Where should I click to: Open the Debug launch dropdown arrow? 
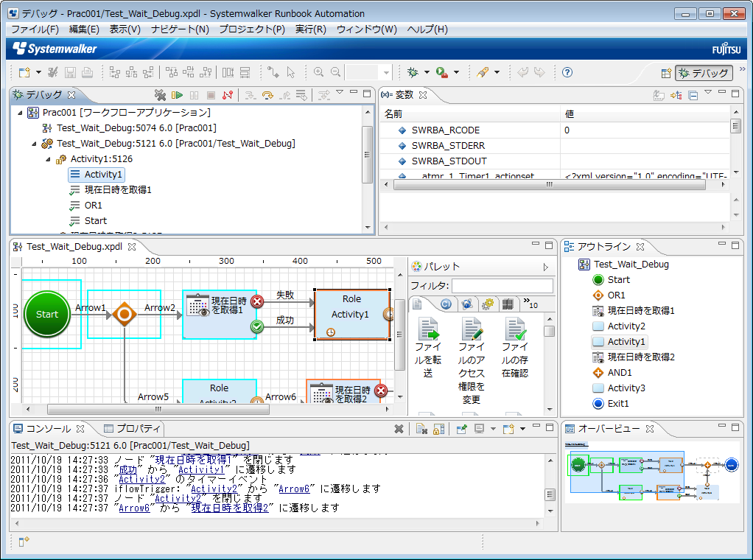pos(427,72)
